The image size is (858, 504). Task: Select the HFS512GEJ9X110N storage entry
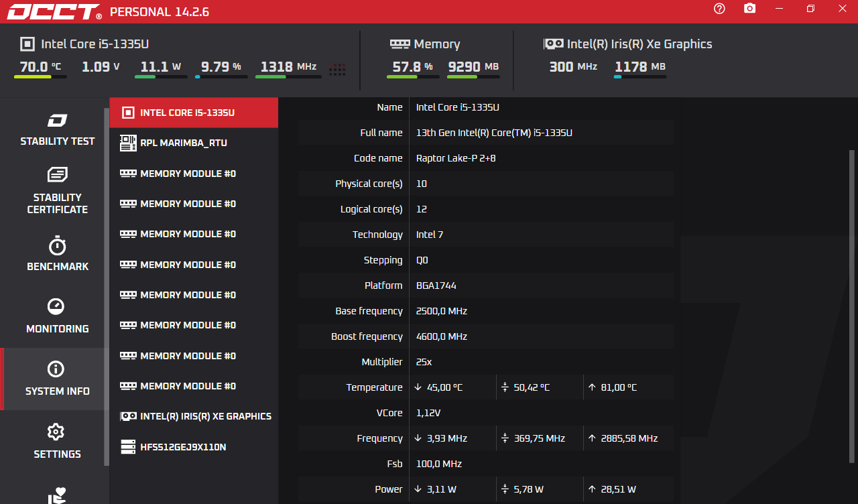click(194, 446)
